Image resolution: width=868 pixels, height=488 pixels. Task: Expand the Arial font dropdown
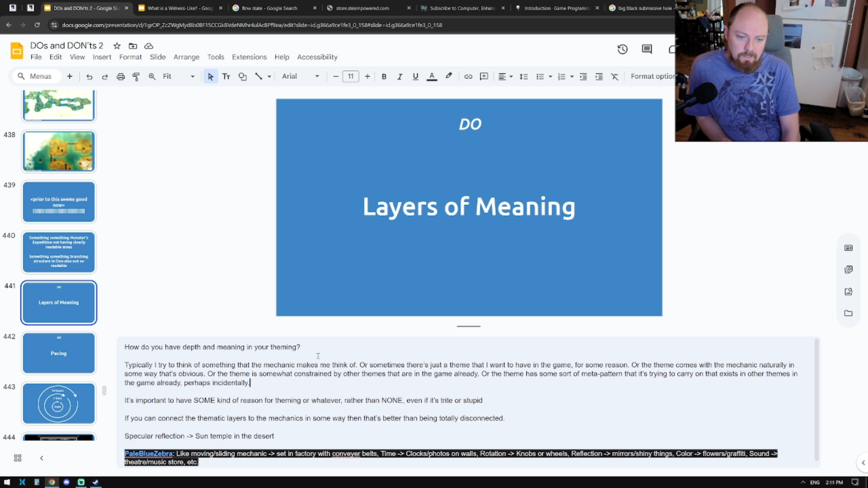(300, 76)
